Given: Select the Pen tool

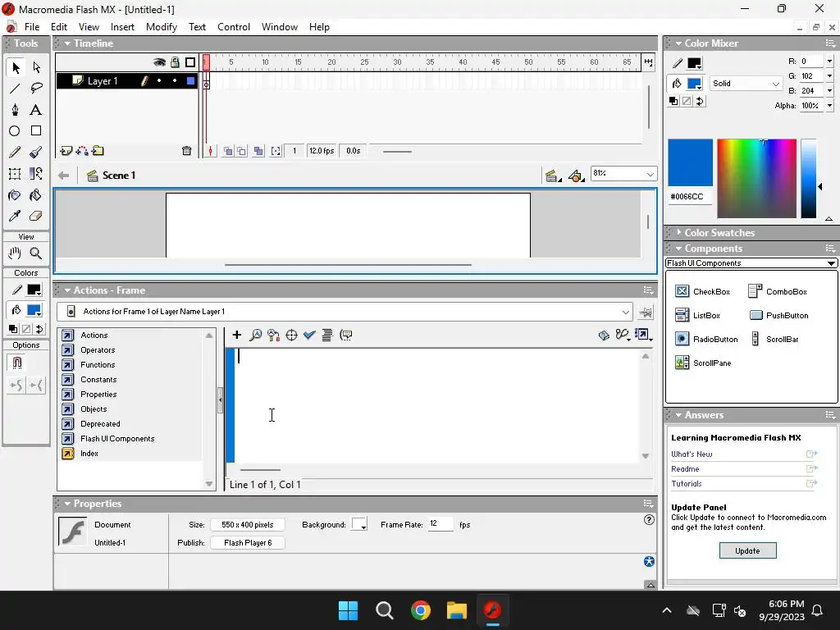Looking at the screenshot, I should click(x=15, y=110).
